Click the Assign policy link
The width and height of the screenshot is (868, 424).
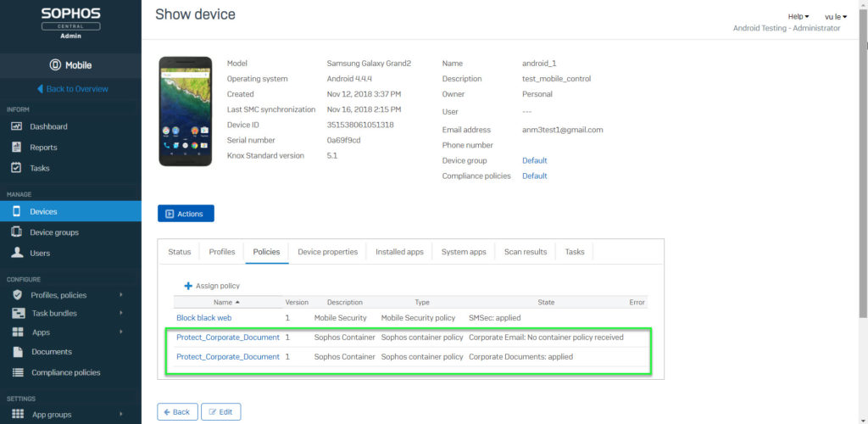218,286
